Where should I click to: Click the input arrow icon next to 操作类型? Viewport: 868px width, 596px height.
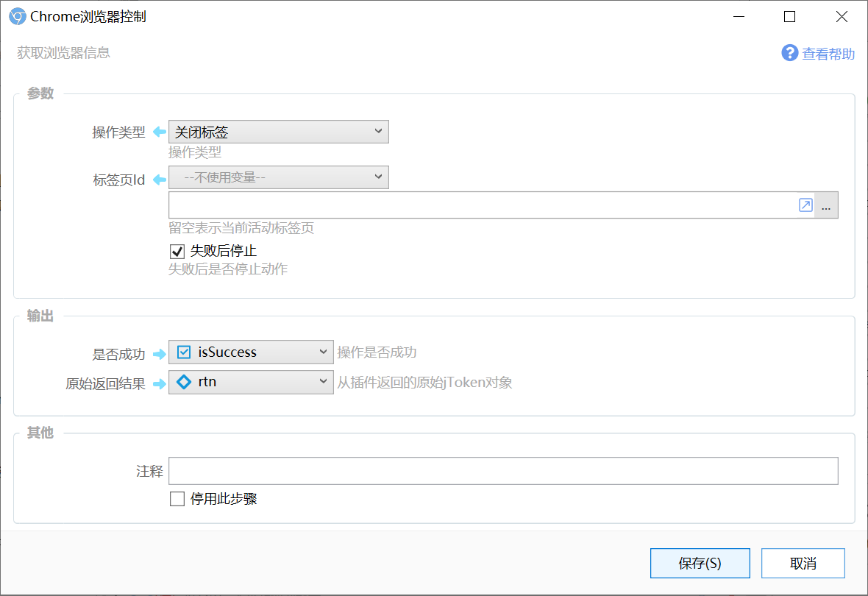point(160,132)
